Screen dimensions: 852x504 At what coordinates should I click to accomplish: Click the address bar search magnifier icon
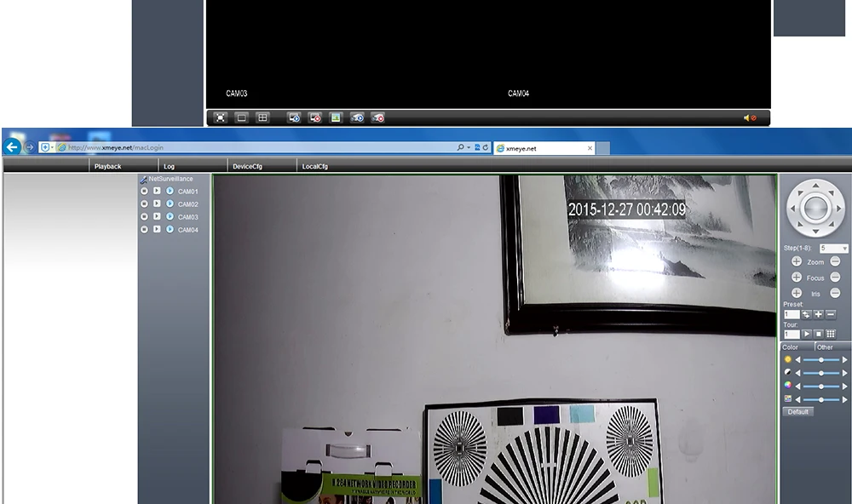461,147
